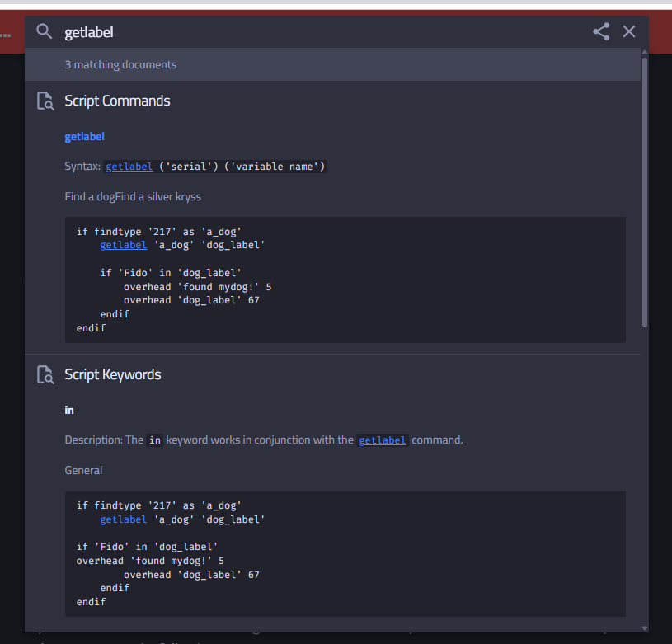The height and width of the screenshot is (644, 672).
Task: Click the Script Keywords section heading
Action: (x=113, y=374)
